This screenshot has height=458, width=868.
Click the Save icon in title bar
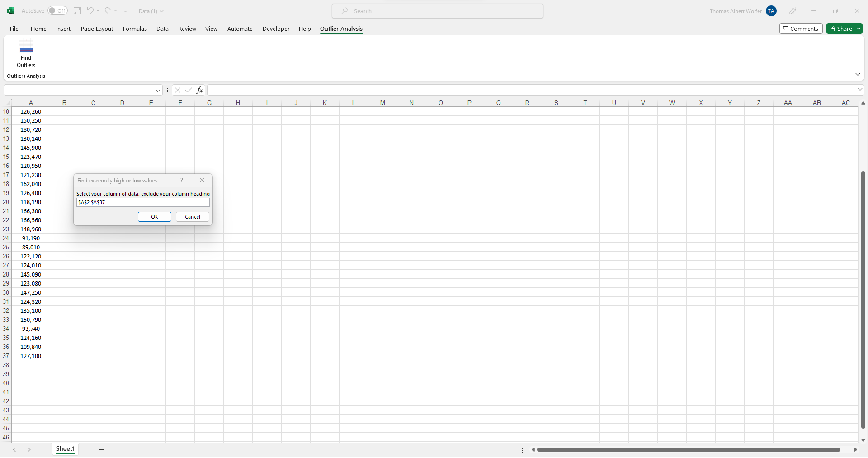(x=77, y=11)
